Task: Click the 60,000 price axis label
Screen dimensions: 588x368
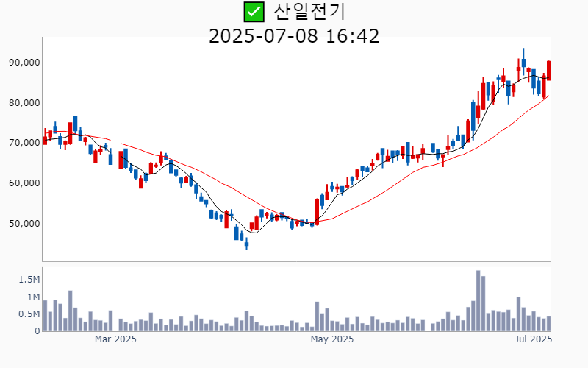Action: pyautogui.click(x=24, y=183)
